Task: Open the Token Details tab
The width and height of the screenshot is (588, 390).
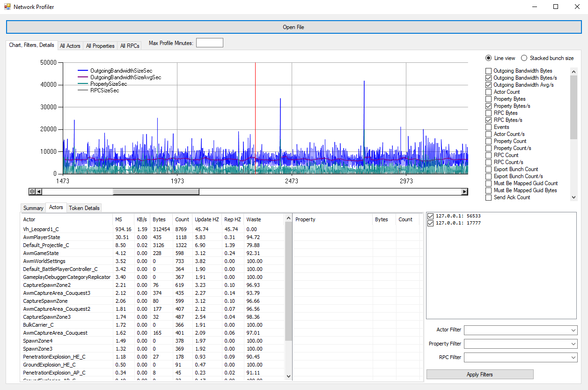Action: pyautogui.click(x=84, y=208)
